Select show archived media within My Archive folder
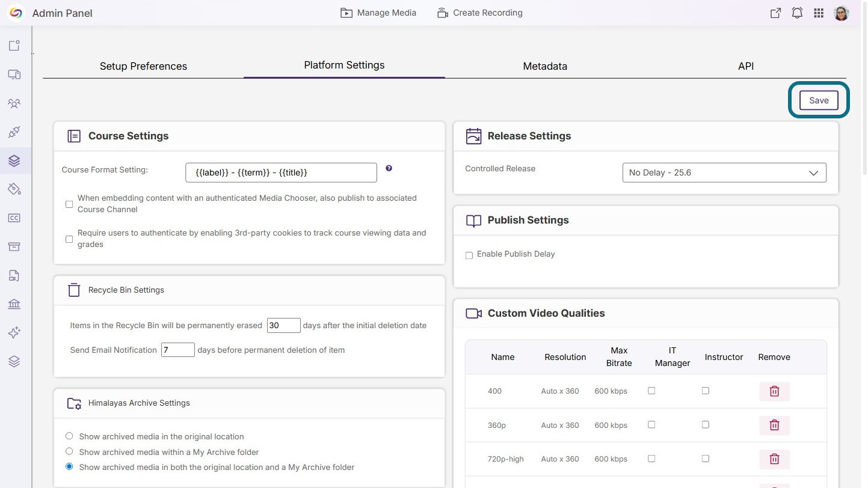The image size is (868, 488). pos(69,451)
